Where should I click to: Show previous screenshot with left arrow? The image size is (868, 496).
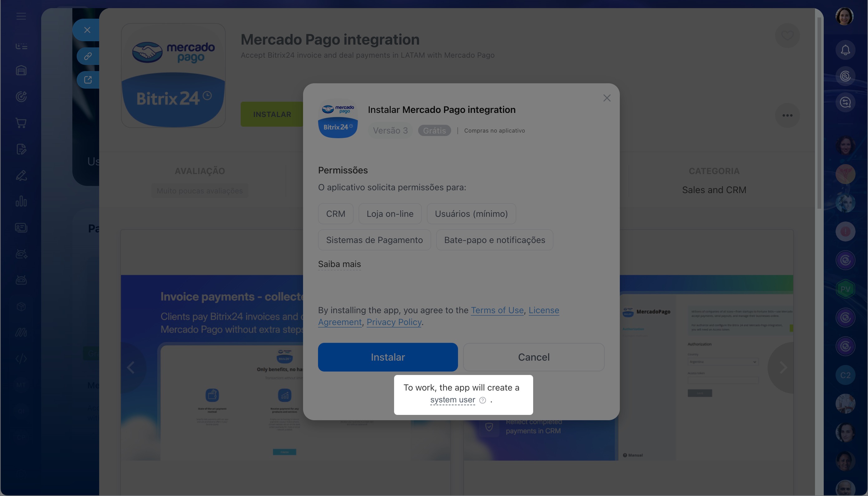tap(131, 367)
